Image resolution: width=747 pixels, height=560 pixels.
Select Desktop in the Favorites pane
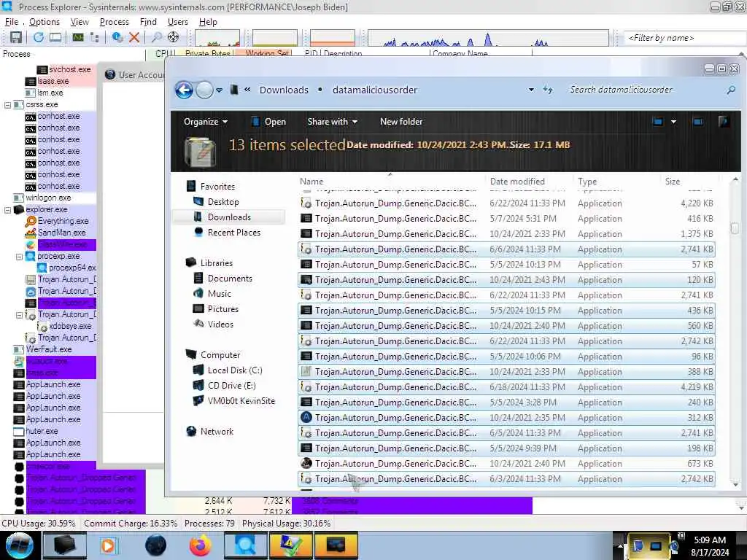coord(223,202)
